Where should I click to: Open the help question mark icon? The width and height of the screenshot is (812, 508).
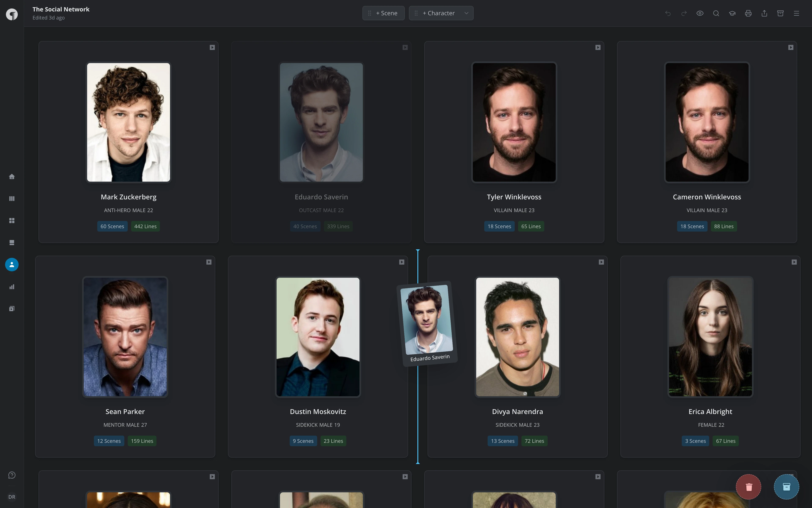click(x=12, y=475)
